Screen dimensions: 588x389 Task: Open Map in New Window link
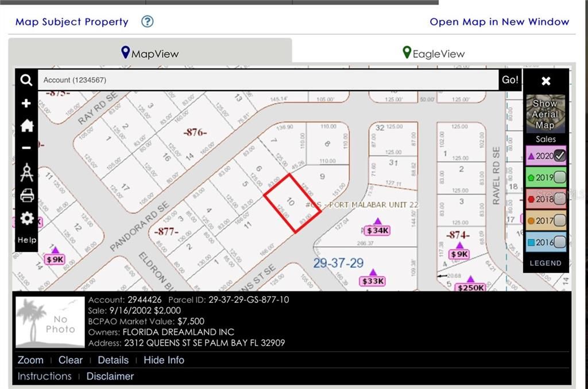[x=499, y=22]
